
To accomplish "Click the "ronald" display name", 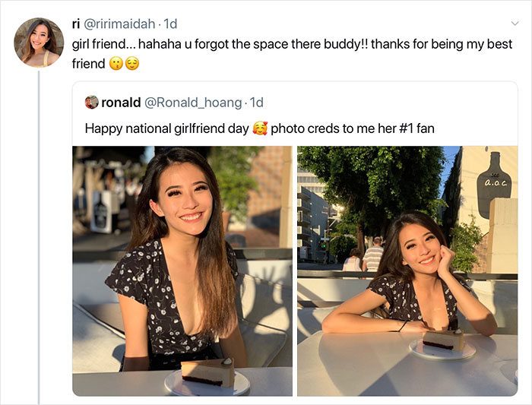I will pyautogui.click(x=121, y=102).
